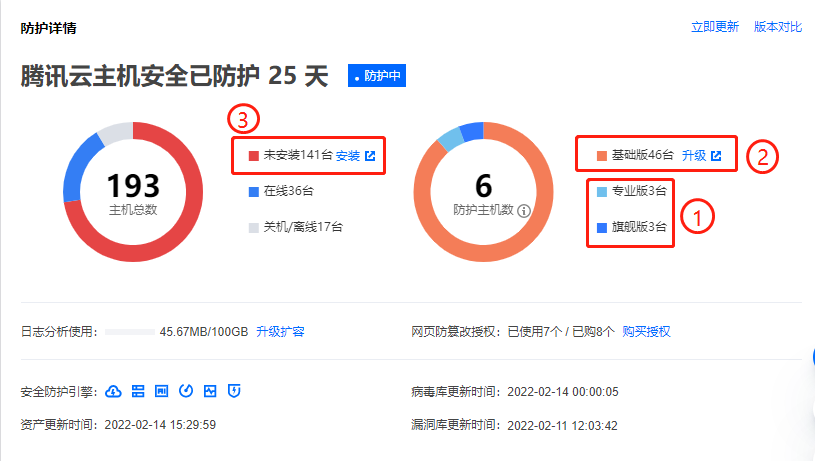Open the 版本对比 link
Screen dimensions: 815x461
[778, 27]
